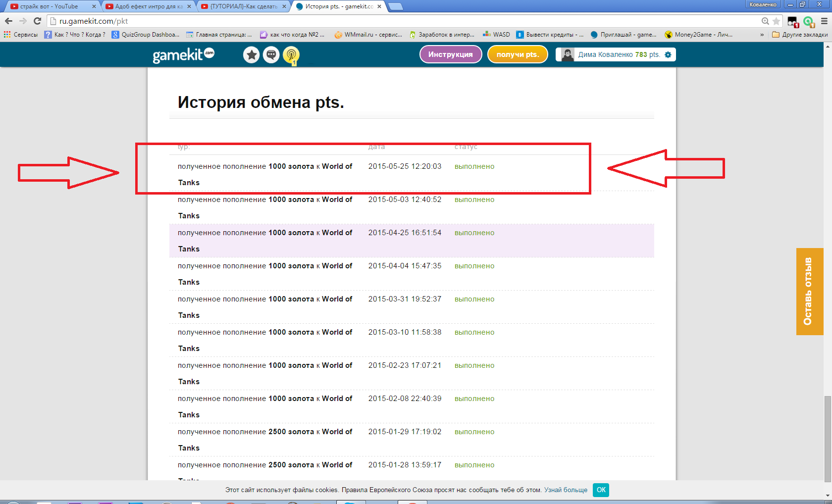Click the star icon in gamekit header
The width and height of the screenshot is (832, 504).
tap(252, 54)
